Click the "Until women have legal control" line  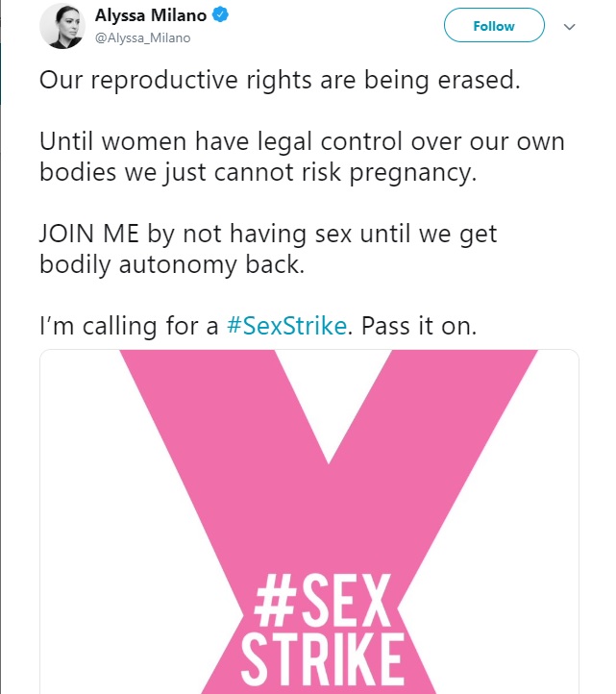(x=303, y=141)
